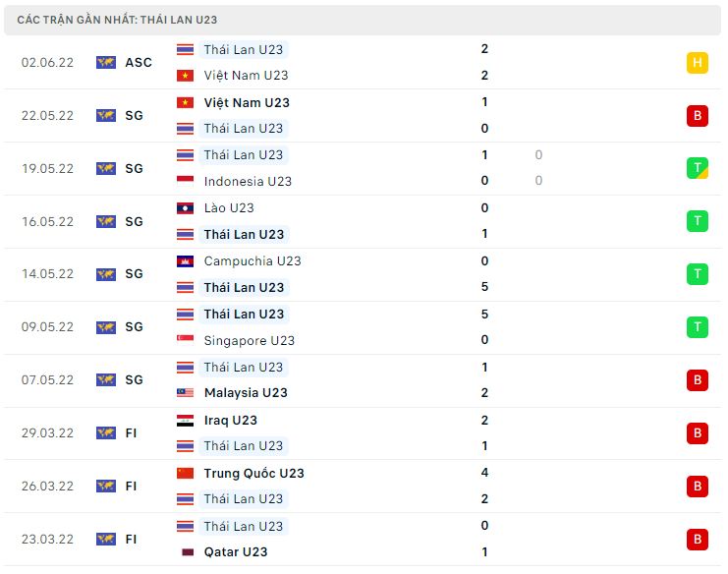Click the section header for Thái Lan U23 matches
Screen dimensions: 728x574
click(x=363, y=20)
